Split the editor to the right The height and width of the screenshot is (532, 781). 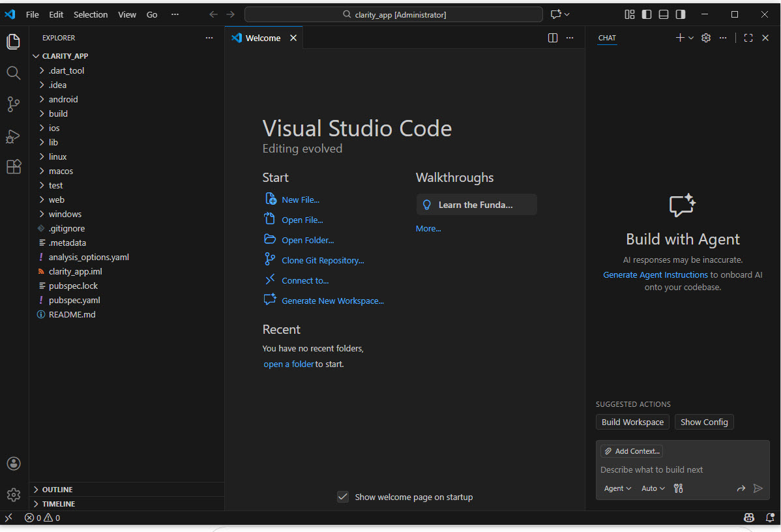(553, 38)
